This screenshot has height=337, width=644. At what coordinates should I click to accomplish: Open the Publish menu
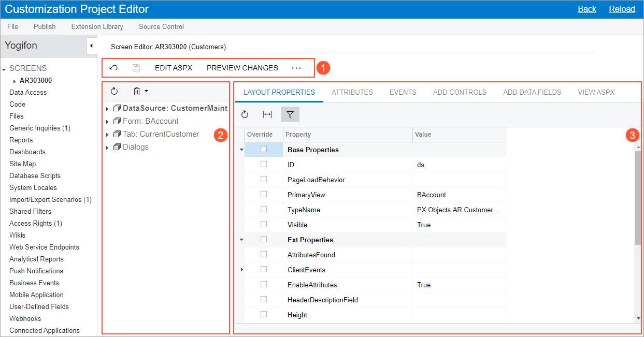click(45, 26)
